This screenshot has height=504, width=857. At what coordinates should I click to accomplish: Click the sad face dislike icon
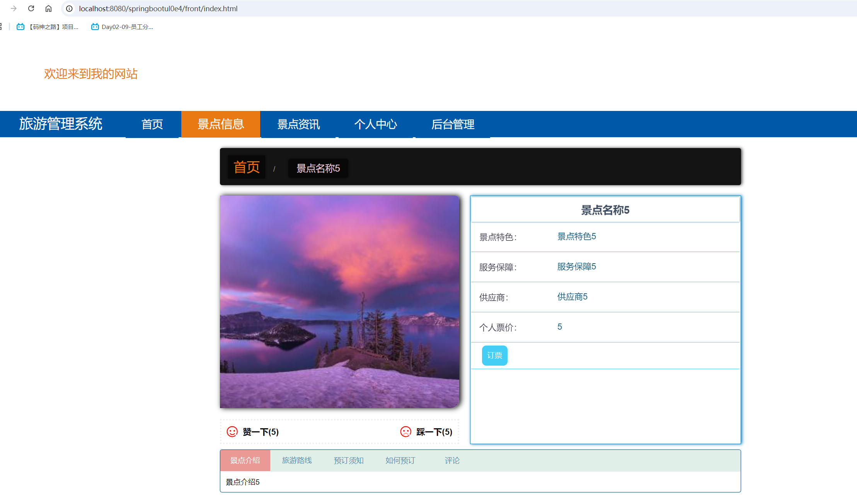click(x=405, y=432)
